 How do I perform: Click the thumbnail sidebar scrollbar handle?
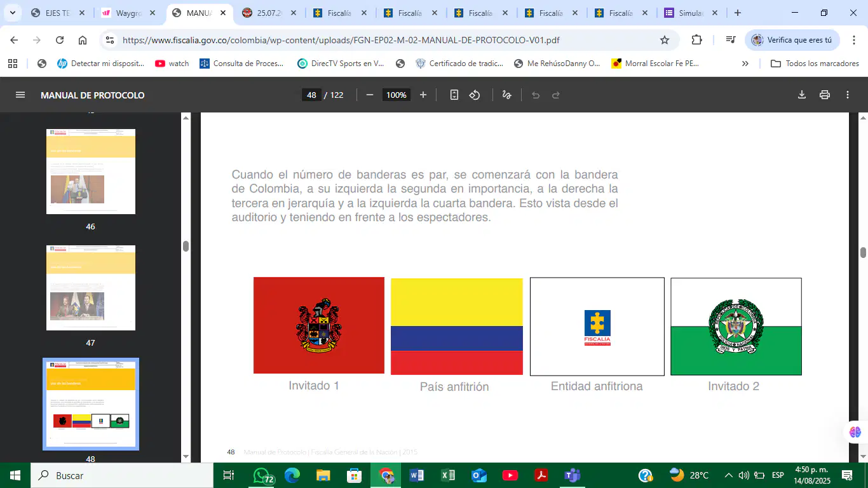pyautogui.click(x=186, y=247)
